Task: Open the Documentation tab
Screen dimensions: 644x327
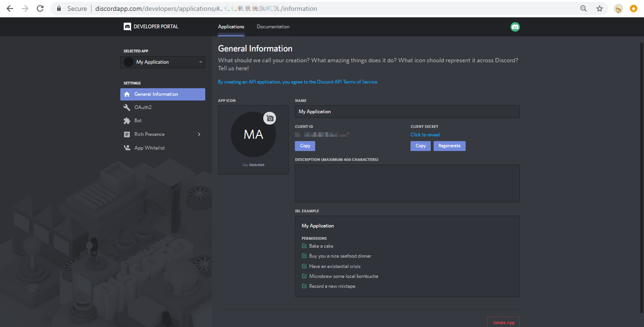Action: tap(273, 27)
